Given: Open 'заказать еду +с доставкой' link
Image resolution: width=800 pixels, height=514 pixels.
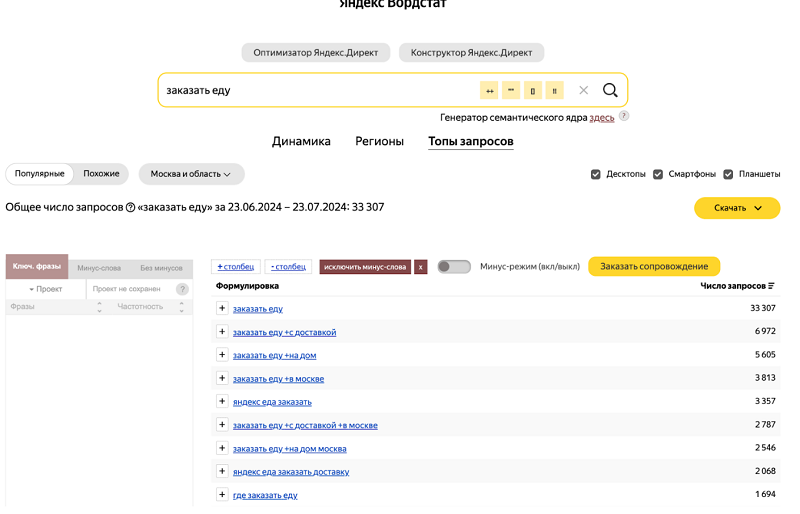Looking at the screenshot, I should coord(284,332).
